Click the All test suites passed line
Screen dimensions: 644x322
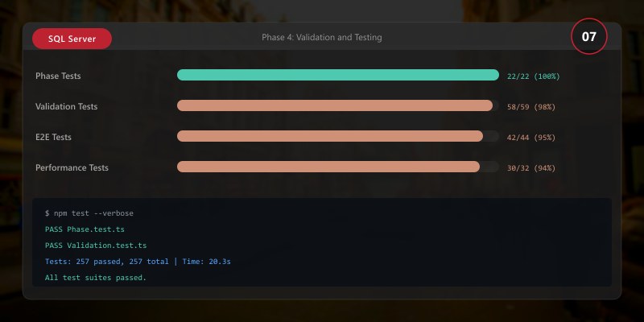96,278
